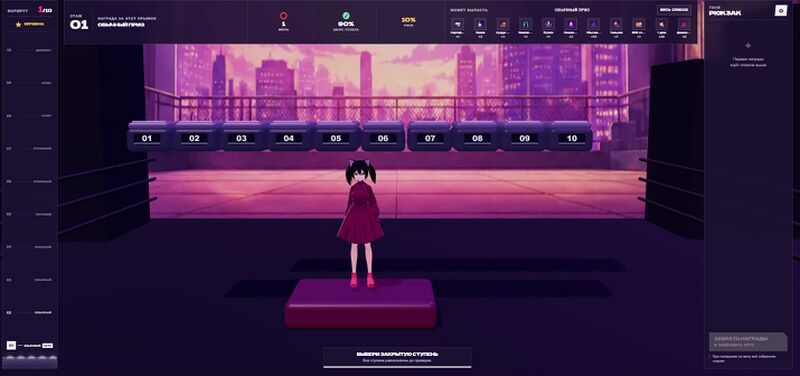Select route stage 08 row
The width and height of the screenshot is (800, 376).
[x=29, y=116]
